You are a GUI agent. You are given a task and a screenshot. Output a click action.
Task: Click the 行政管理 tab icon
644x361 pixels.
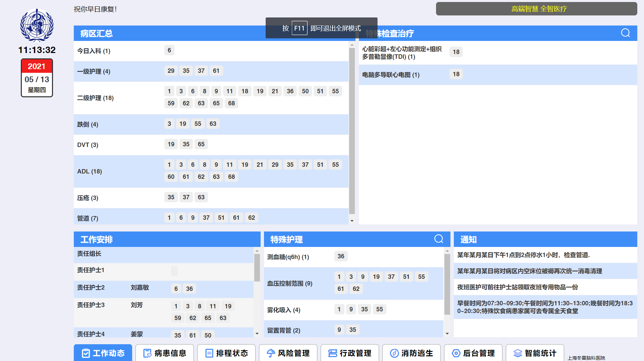(x=333, y=353)
